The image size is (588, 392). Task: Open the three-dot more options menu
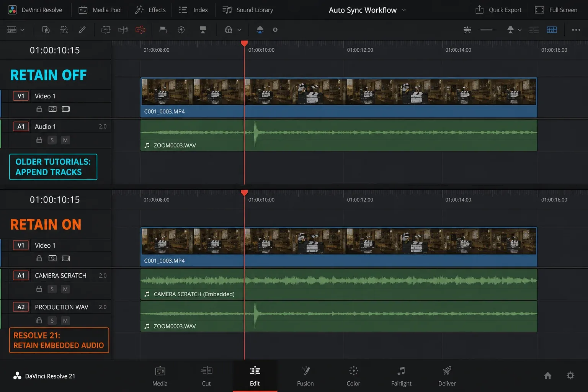click(576, 30)
